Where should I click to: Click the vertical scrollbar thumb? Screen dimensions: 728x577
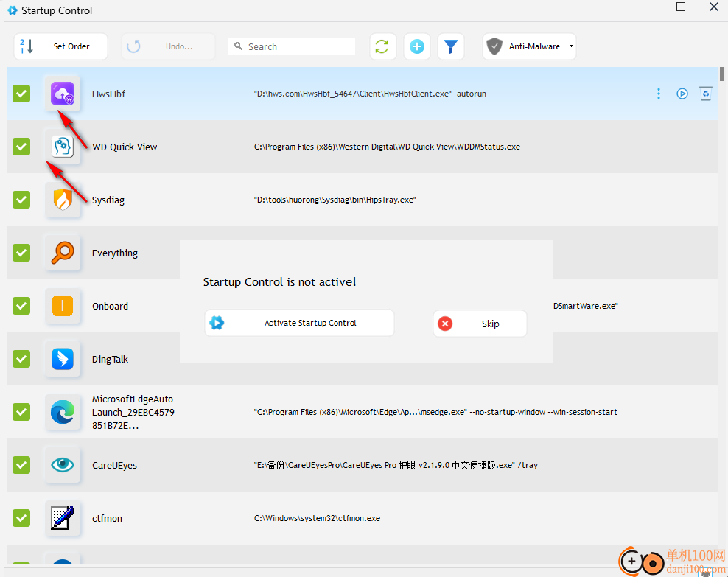pyautogui.click(x=721, y=74)
